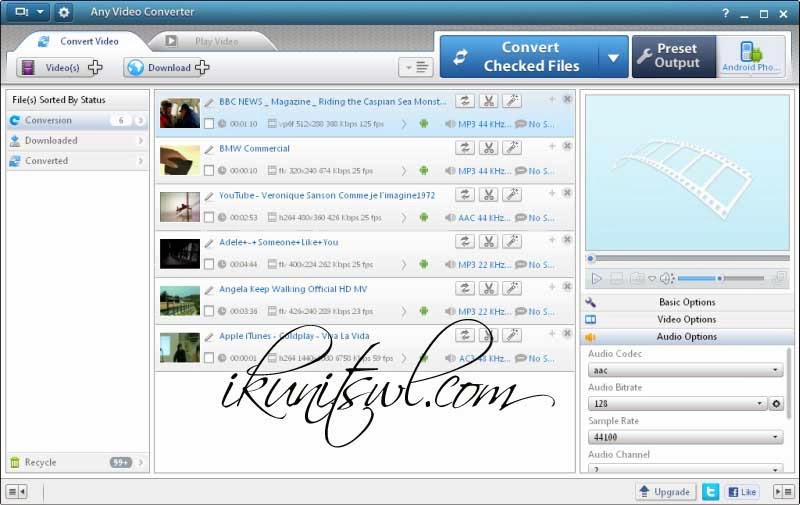Check the YouTube Veronique Sanson checkbox

coord(209,217)
